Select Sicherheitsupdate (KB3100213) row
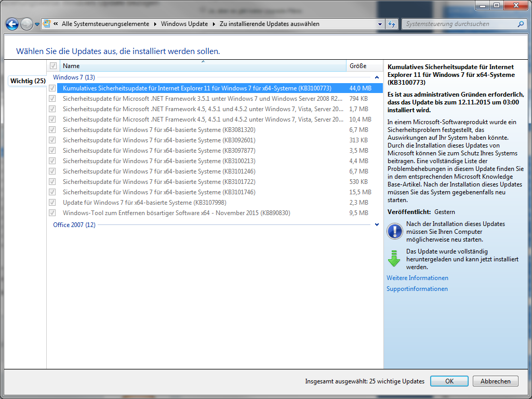 (x=220, y=161)
